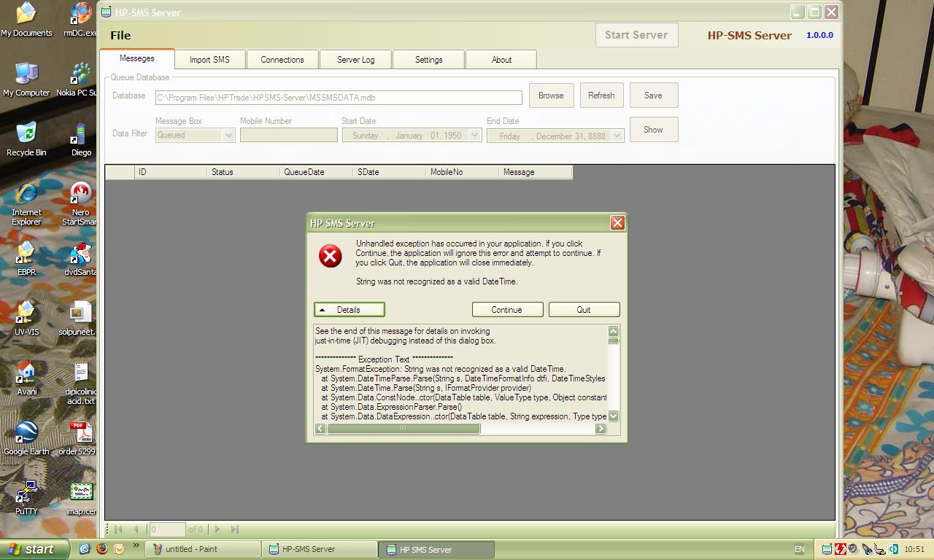Image resolution: width=934 pixels, height=560 pixels.
Task: Switch to the Server Log tab
Action: (355, 60)
